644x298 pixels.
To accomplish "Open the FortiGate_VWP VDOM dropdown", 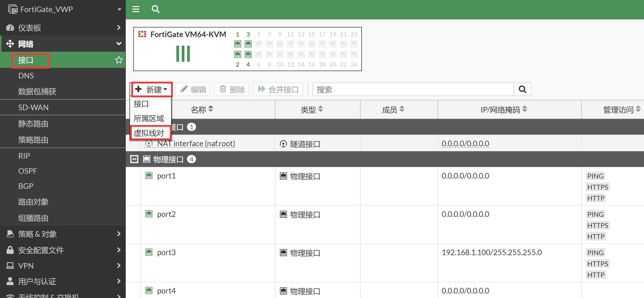I will (119, 9).
